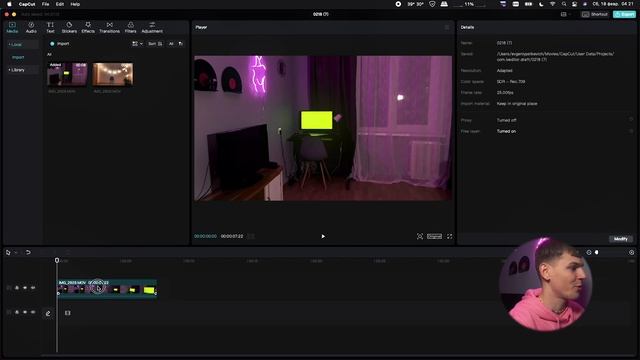
Task: Open the File menu
Action: (45, 4)
